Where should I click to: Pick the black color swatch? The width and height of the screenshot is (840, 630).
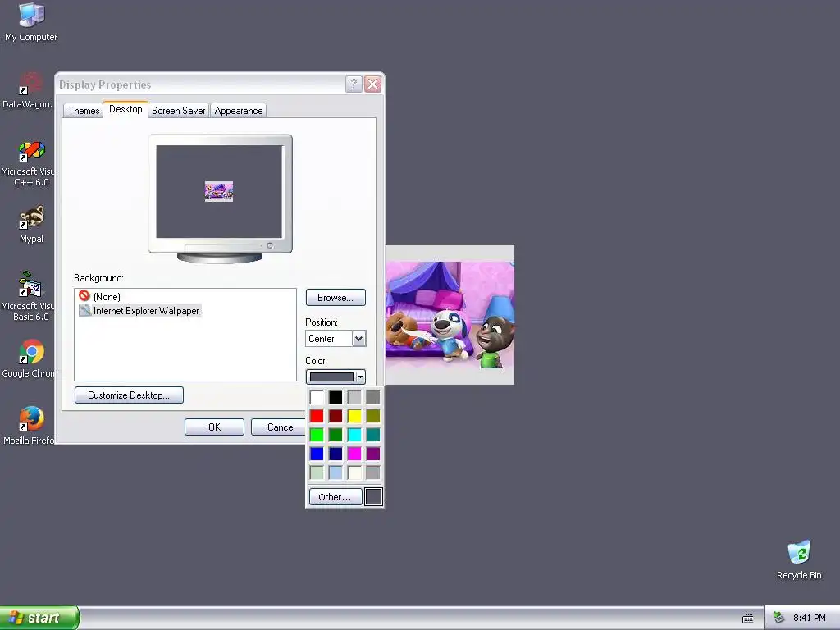[336, 397]
